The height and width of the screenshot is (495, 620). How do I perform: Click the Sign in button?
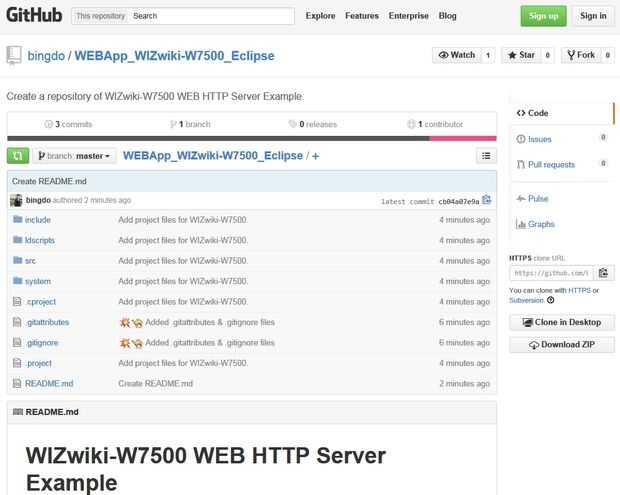click(x=593, y=16)
